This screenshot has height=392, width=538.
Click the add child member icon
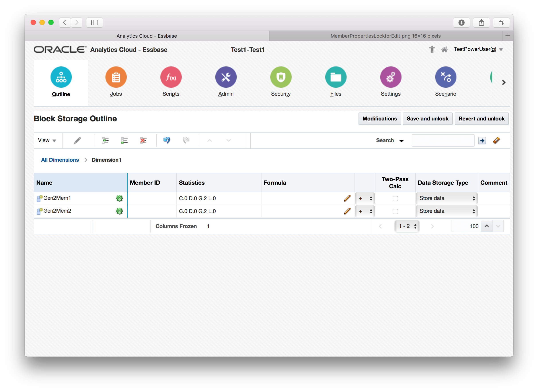tap(105, 140)
